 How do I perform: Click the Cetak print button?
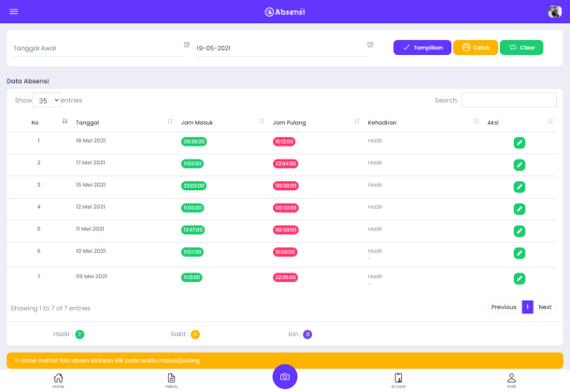coord(476,48)
